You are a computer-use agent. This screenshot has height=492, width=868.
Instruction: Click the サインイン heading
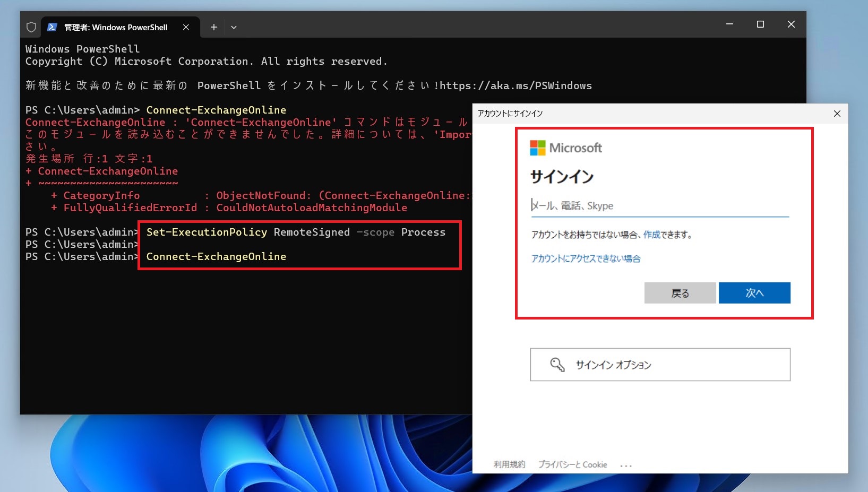pyautogui.click(x=562, y=177)
